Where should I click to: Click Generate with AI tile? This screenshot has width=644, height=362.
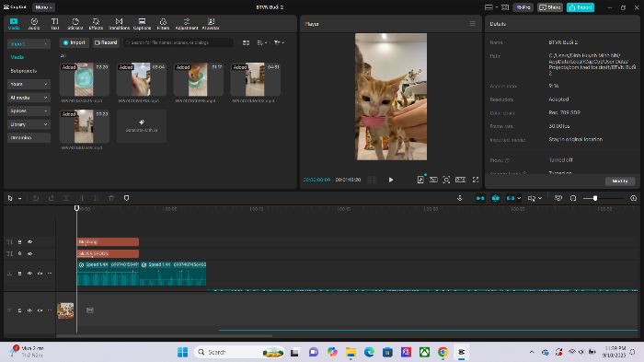pyautogui.click(x=142, y=126)
